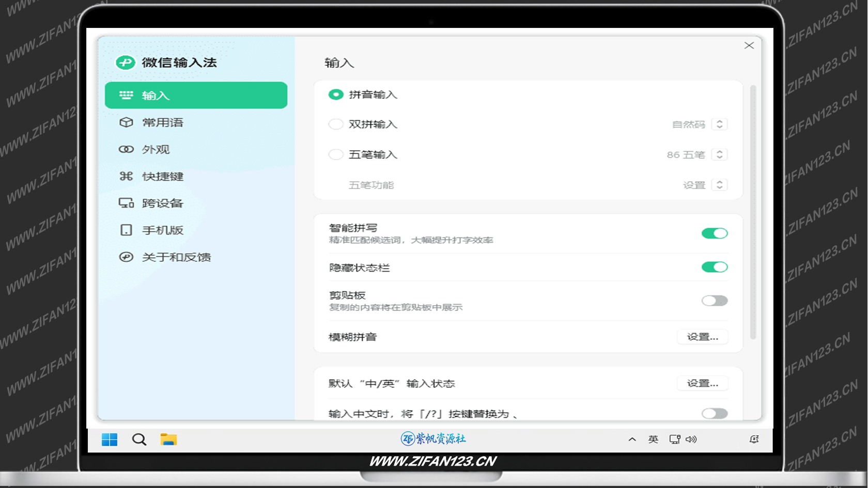The height and width of the screenshot is (488, 868).
Task: Toggle 「/?」 key replacement switch
Action: (x=715, y=414)
